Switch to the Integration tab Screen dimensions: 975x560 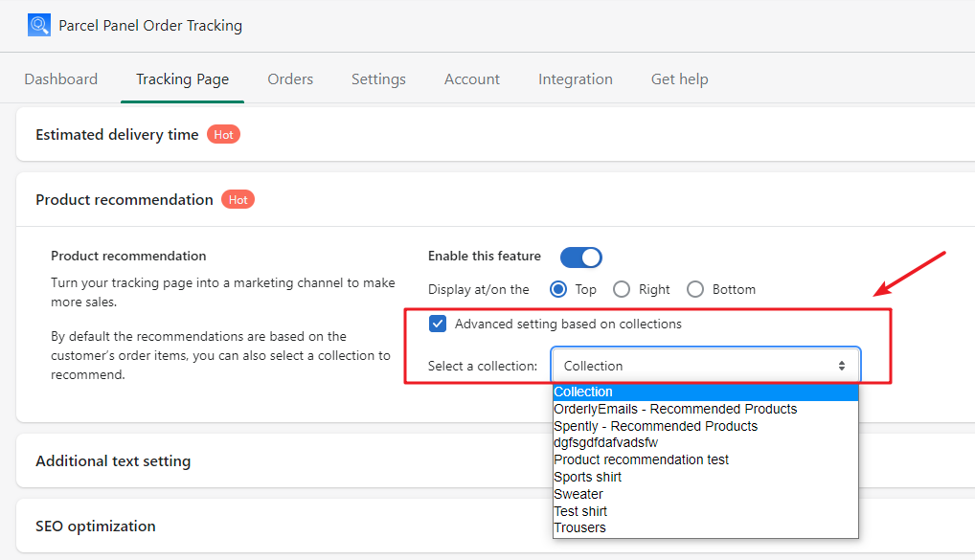coord(576,78)
